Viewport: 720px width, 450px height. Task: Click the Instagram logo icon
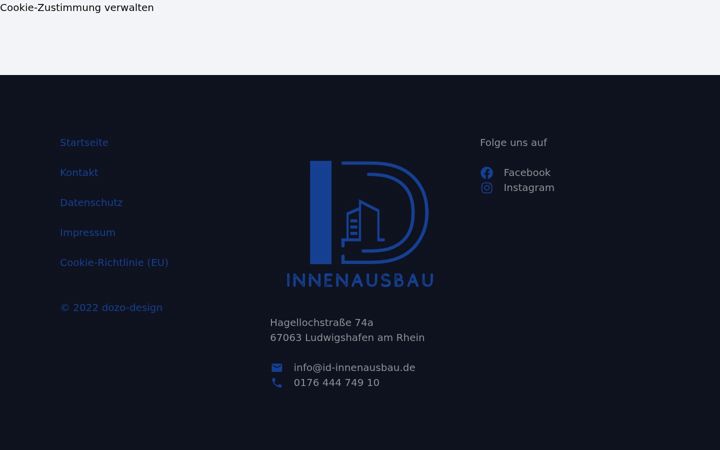[487, 188]
